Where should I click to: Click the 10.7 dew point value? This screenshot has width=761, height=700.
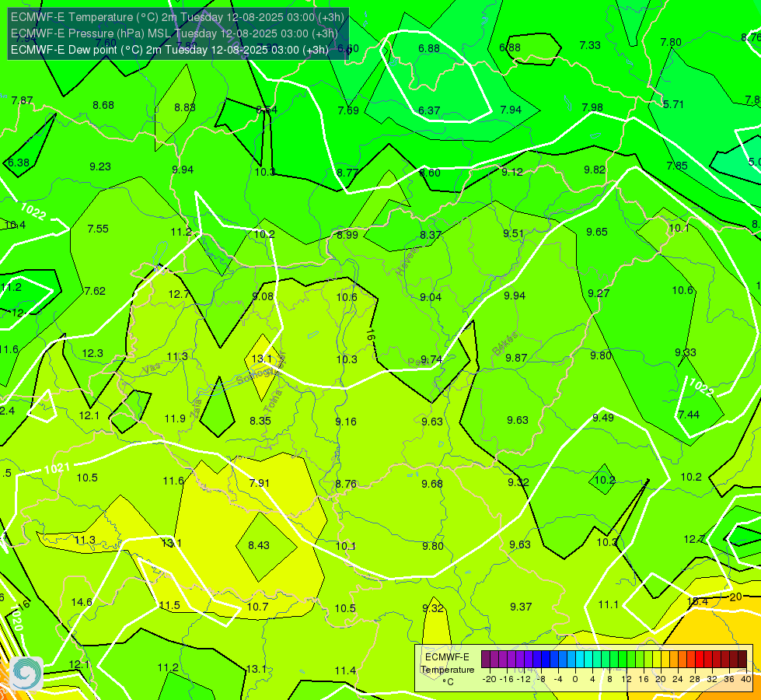point(258,607)
